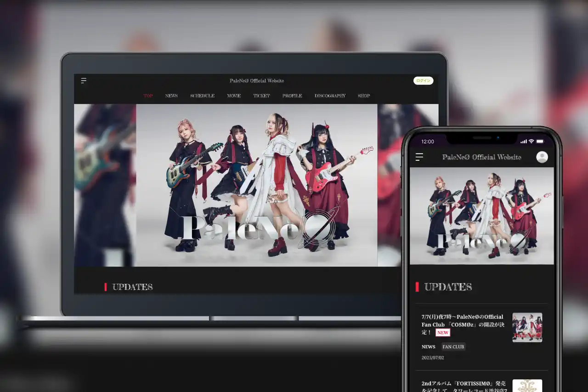The image size is (588, 392).
Task: Click the 2025/07/02 article date
Action: click(433, 358)
